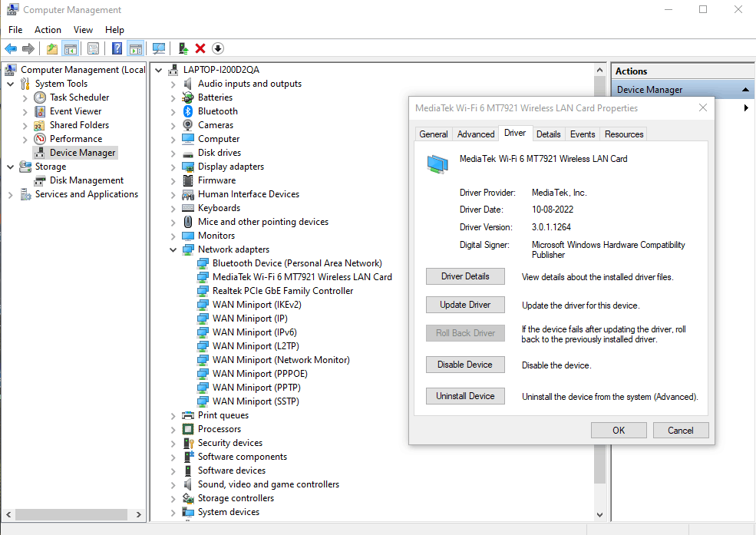756x535 pixels.
Task: Click the Event Viewer icon
Action: [x=40, y=111]
